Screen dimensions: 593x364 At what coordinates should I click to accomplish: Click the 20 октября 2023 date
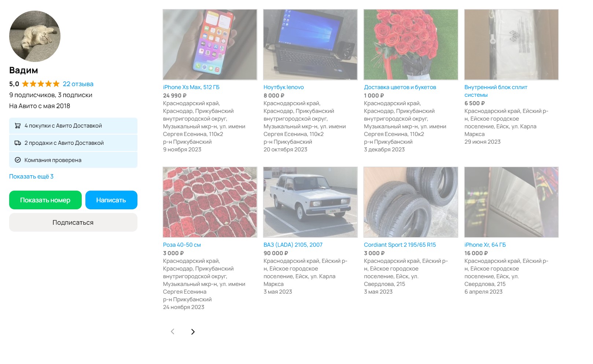pyautogui.click(x=286, y=150)
